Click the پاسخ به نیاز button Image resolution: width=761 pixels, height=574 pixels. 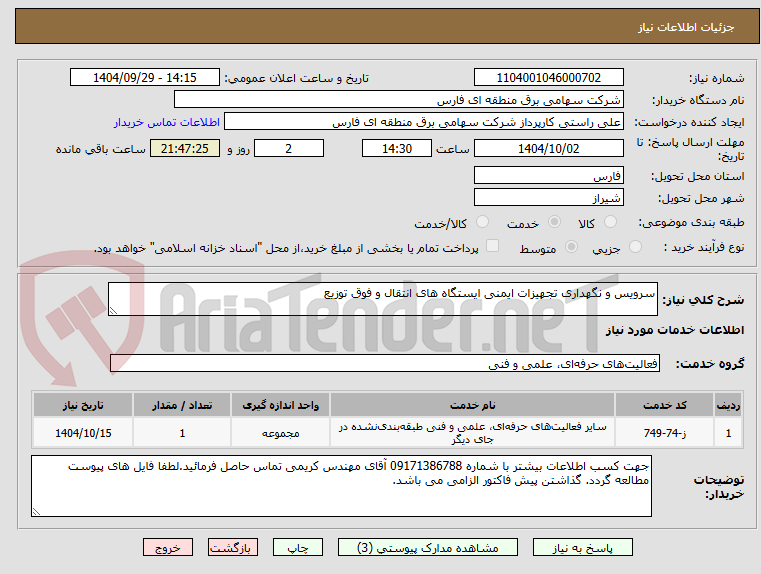582,547
